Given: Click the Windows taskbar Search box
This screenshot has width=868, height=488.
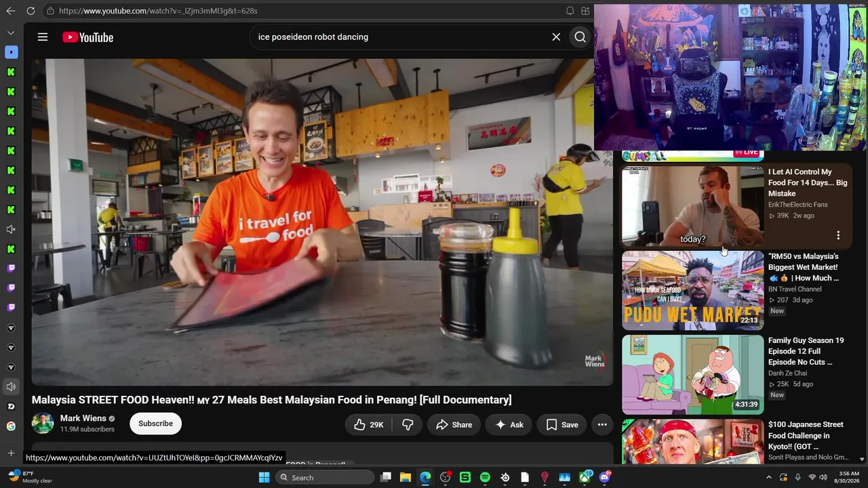Looking at the screenshot, I should 326,478.
